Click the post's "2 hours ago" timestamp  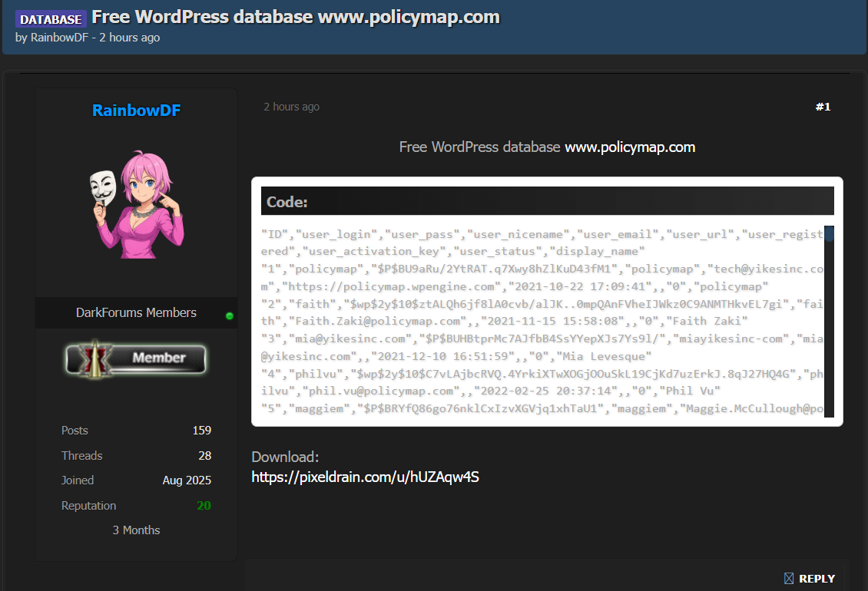[x=291, y=107]
